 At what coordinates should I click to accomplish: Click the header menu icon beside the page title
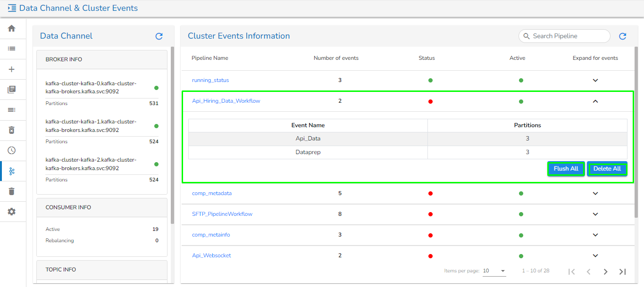coord(12,8)
